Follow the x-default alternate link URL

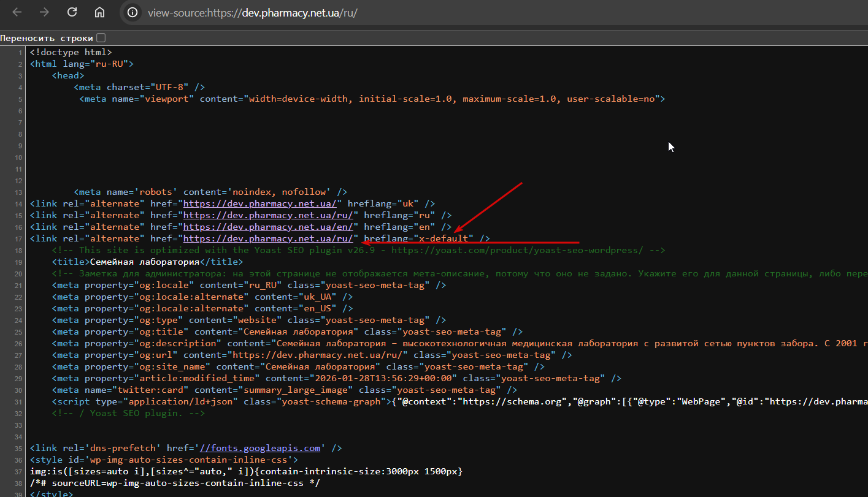click(269, 238)
